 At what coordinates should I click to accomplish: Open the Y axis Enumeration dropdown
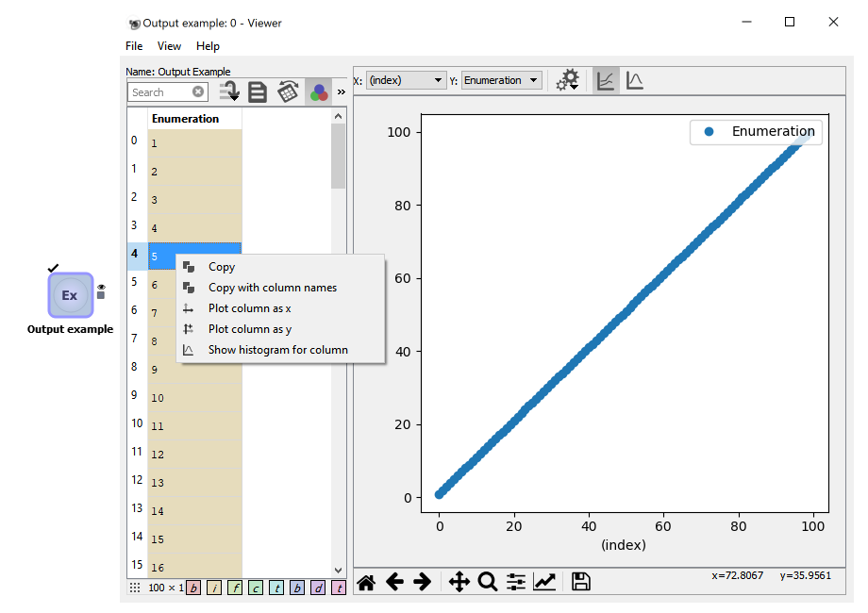(x=501, y=80)
